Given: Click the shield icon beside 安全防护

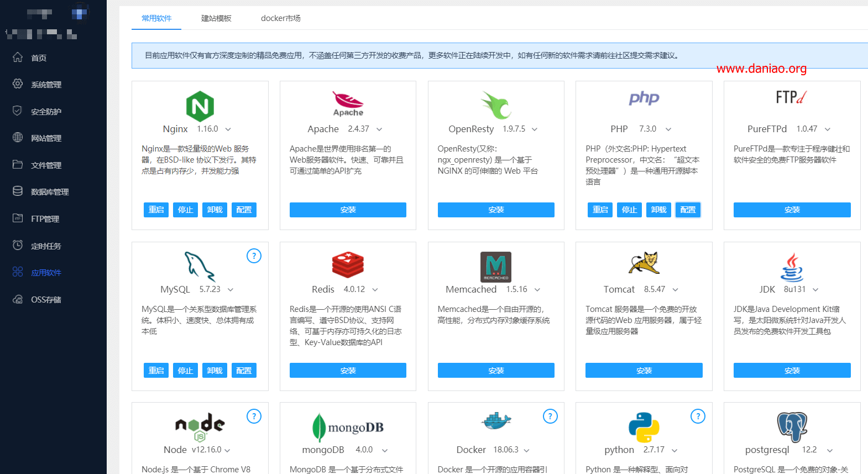Looking at the screenshot, I should (18, 111).
